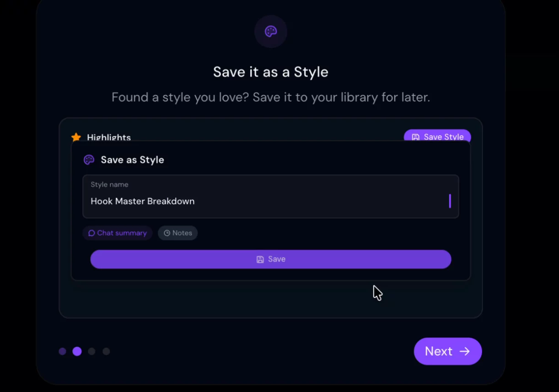This screenshot has height=392, width=559.
Task: Go to the third pagination dot
Action: (91, 351)
